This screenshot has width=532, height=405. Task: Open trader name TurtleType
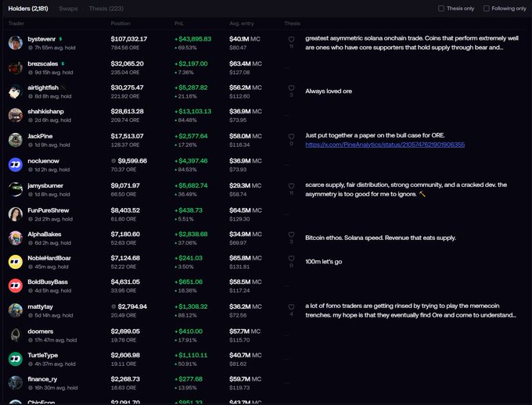[43, 355]
